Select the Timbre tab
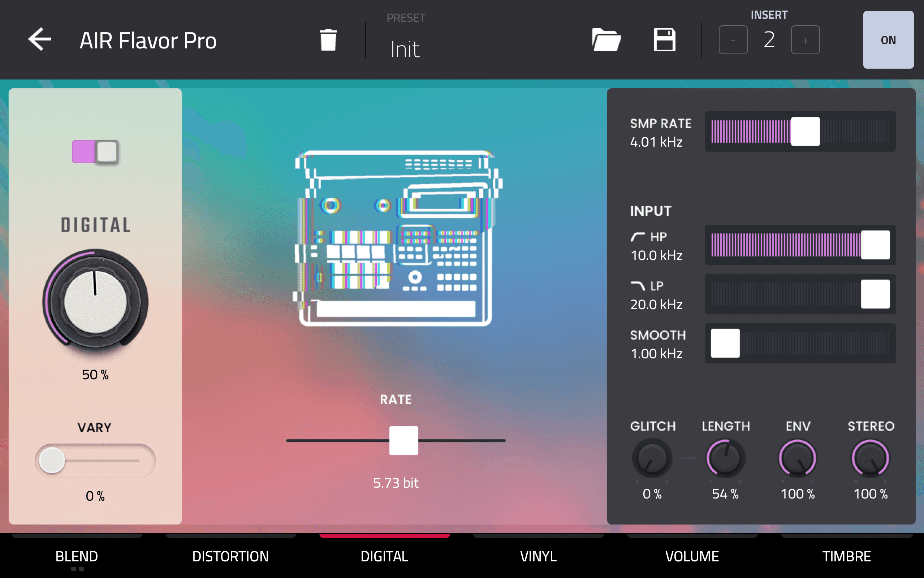Viewport: 924px width, 578px height. tap(846, 556)
